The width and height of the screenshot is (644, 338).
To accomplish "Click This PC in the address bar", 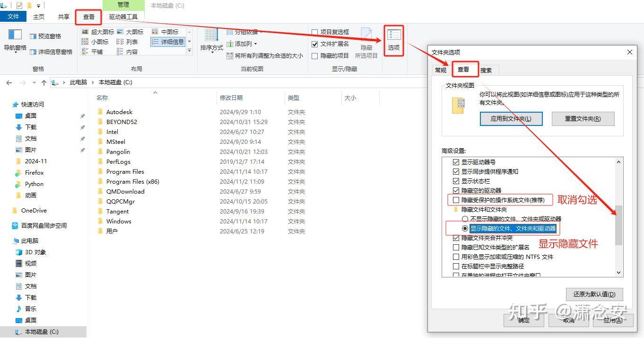I will (78, 82).
